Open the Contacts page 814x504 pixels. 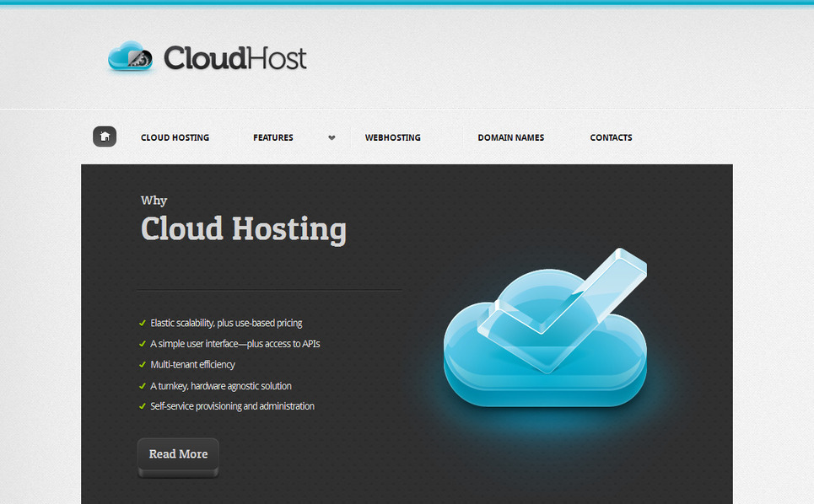click(611, 137)
